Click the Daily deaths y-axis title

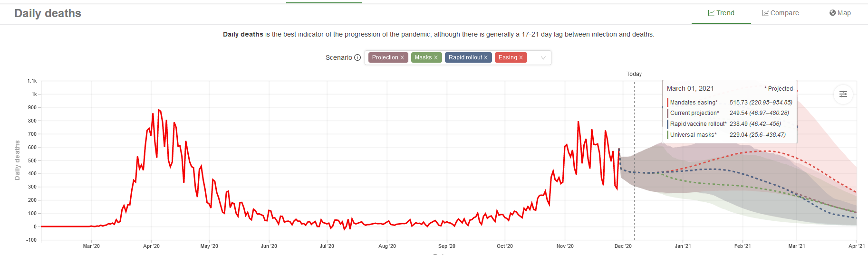click(18, 160)
